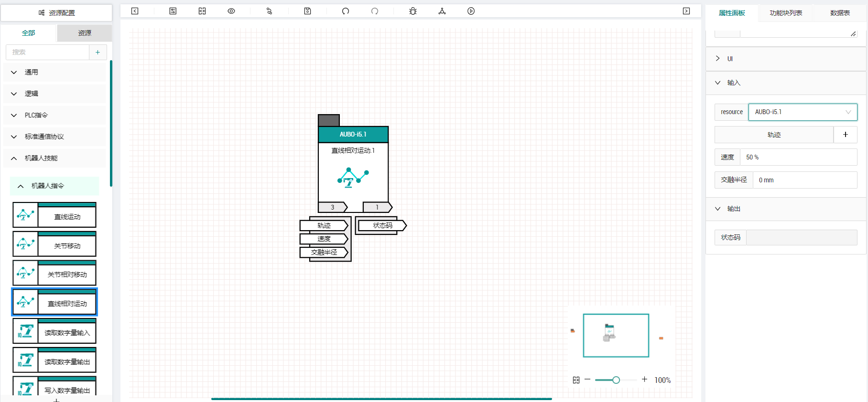Click the gray tab atop the canvas node

(x=329, y=120)
